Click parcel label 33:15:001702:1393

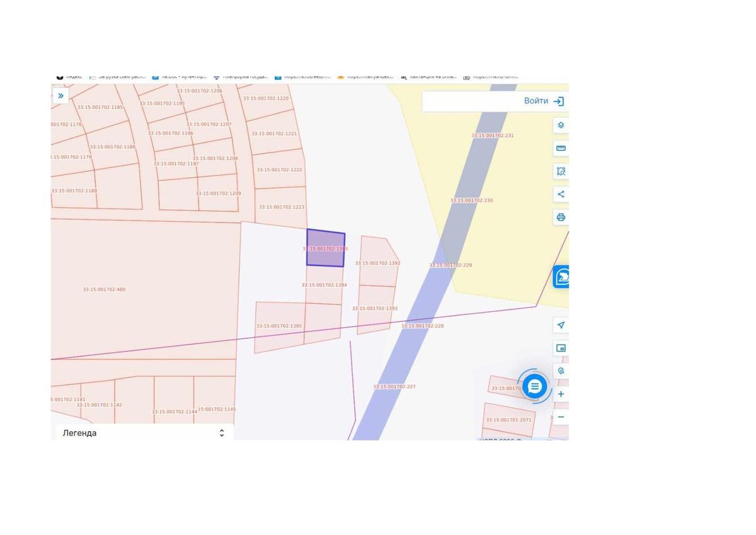coord(375,308)
